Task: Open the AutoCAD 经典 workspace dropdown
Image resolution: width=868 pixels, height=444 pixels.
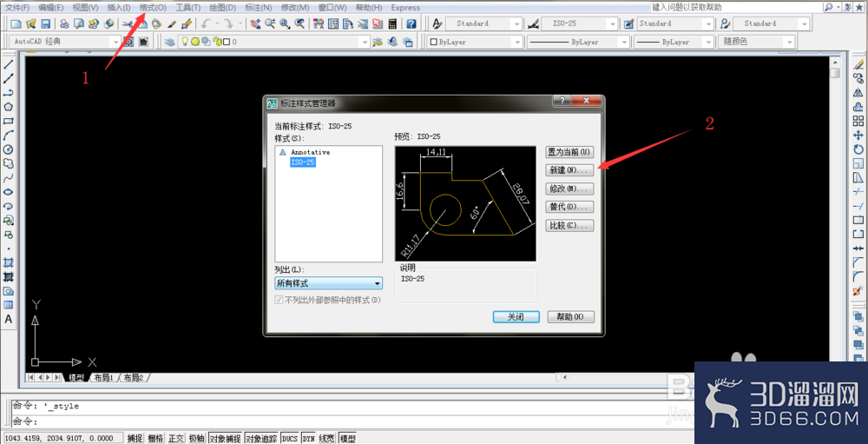Action: 67,42
